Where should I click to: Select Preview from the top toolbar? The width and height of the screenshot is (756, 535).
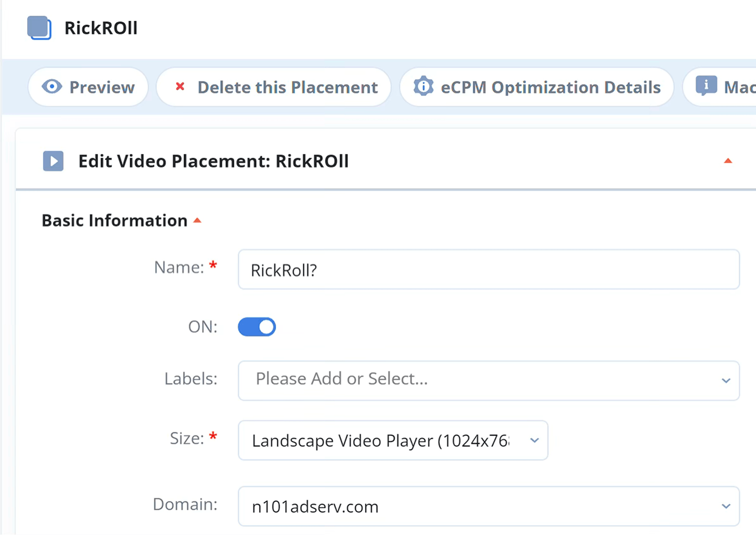[88, 87]
